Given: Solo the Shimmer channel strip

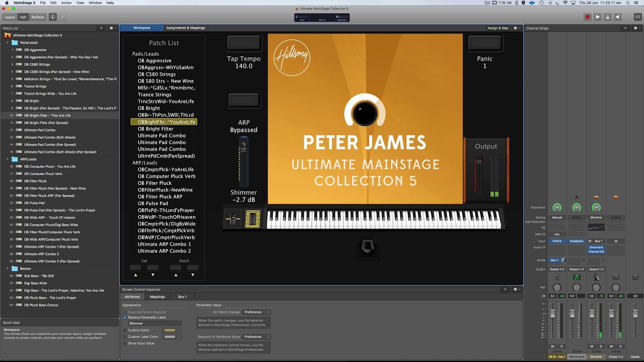Looking at the screenshot, I should [x=601, y=346].
